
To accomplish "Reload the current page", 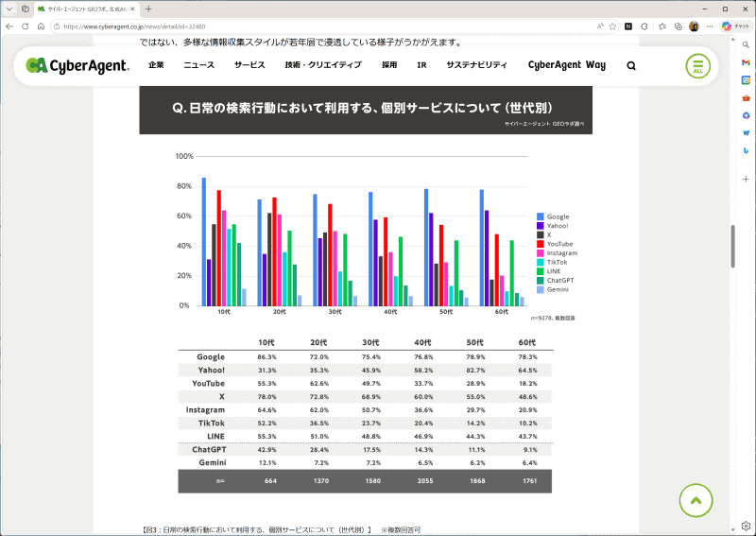I will pos(26,26).
